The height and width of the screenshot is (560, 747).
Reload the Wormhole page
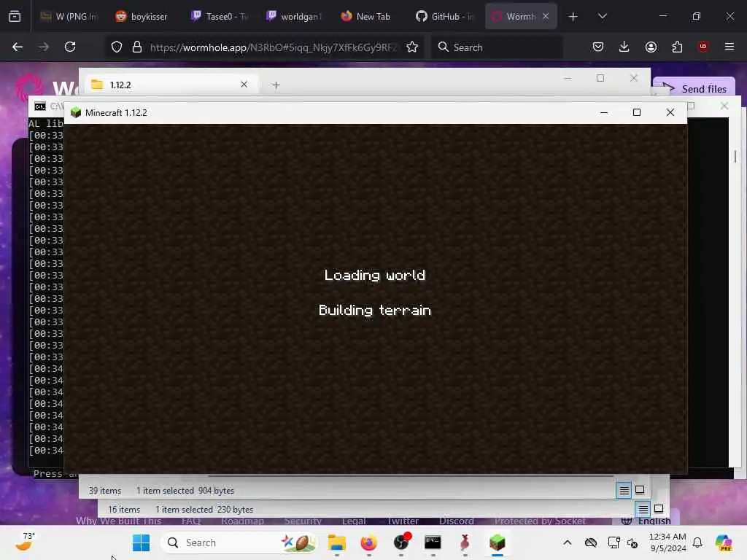point(70,47)
